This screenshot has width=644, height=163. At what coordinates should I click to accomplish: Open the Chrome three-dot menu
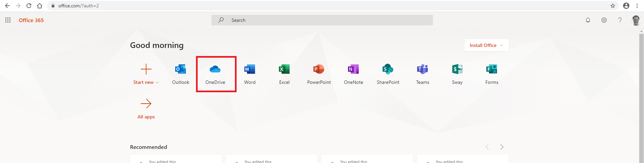point(637,6)
